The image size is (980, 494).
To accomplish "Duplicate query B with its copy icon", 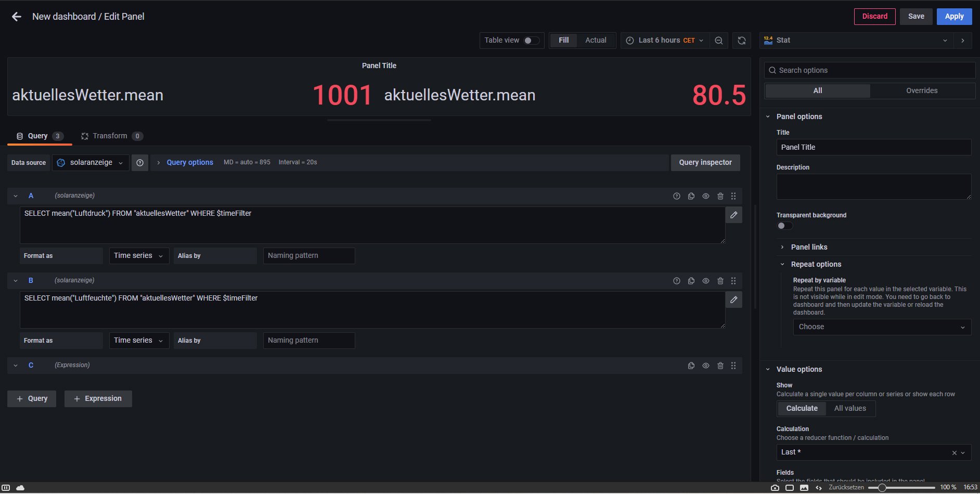I will (x=691, y=281).
